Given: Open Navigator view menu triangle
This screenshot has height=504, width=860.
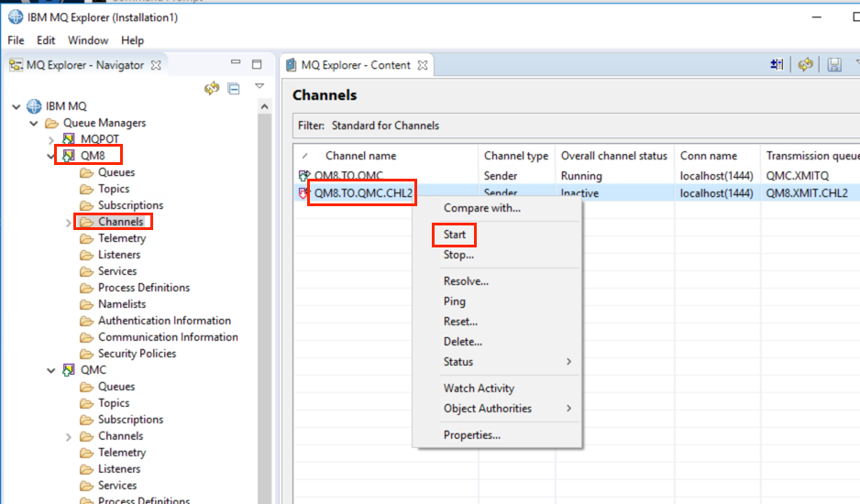Looking at the screenshot, I should pos(259,86).
